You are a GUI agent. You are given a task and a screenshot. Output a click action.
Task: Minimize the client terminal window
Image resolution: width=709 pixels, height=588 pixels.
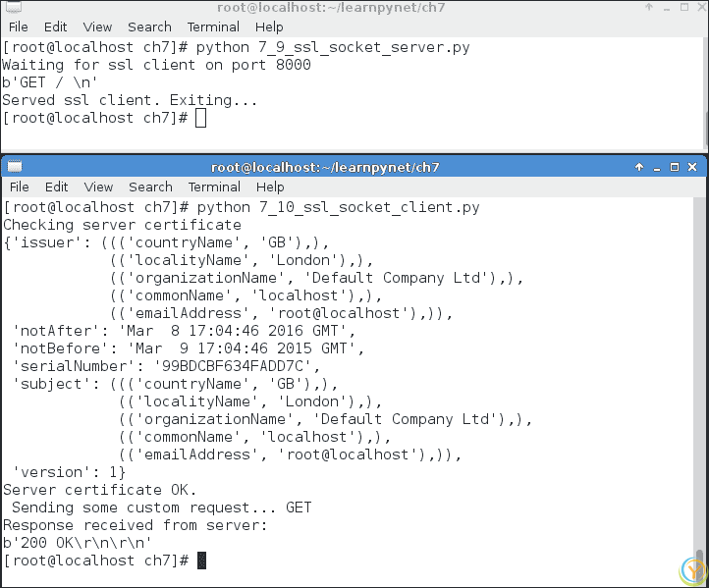(656, 167)
